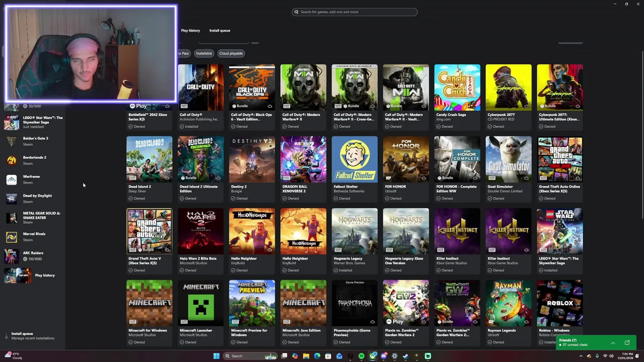Open Steam from the taskbar
This screenshot has width=644, height=362.
406,356
